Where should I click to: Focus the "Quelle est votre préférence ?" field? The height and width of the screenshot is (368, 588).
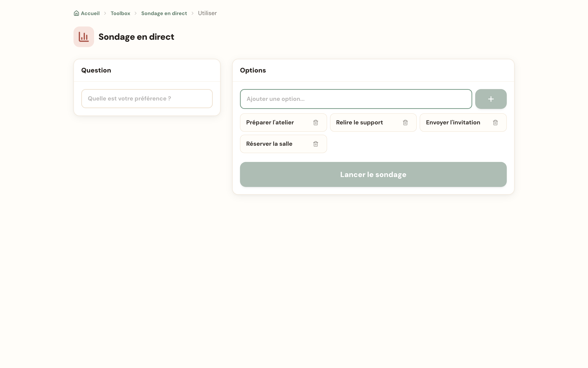[x=147, y=99]
